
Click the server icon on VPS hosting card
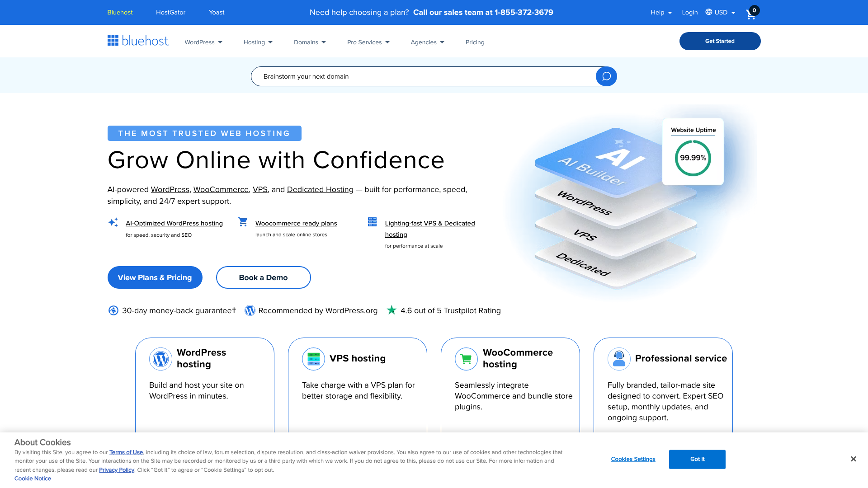[313, 359]
